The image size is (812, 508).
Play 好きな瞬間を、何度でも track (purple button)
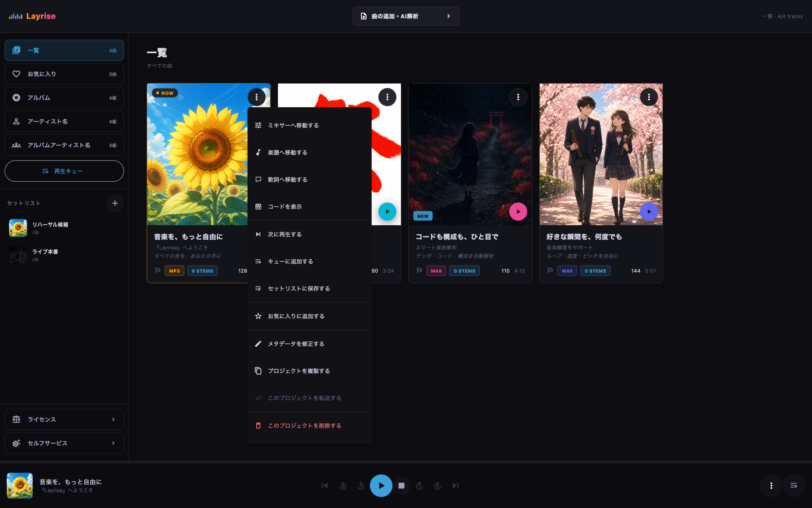click(649, 212)
